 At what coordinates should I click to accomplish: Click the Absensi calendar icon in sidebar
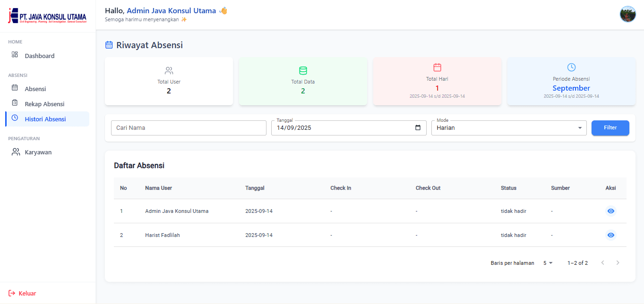[x=15, y=88]
